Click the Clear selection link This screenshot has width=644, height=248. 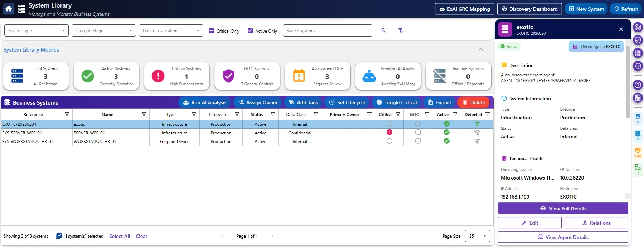pos(141,236)
